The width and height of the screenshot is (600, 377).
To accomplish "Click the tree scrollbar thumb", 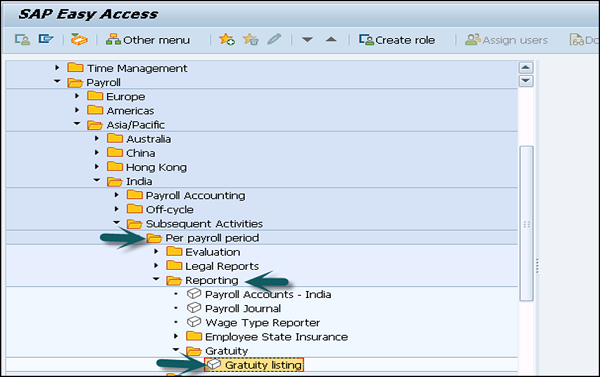I will pyautogui.click(x=526, y=224).
